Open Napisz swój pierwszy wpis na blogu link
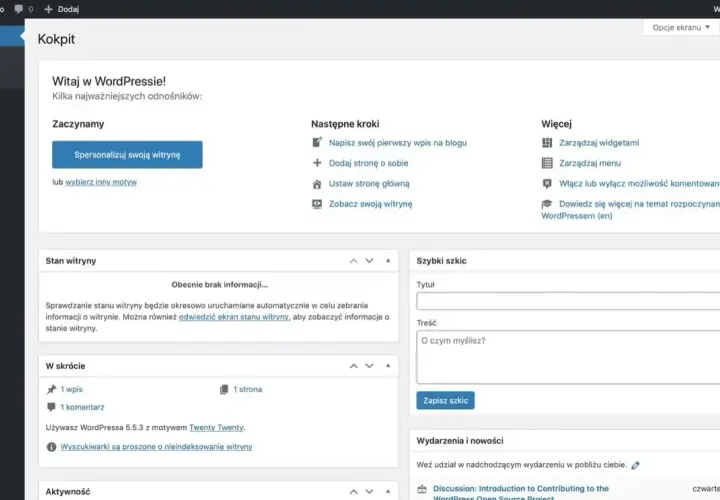The image size is (720, 500). 398,143
